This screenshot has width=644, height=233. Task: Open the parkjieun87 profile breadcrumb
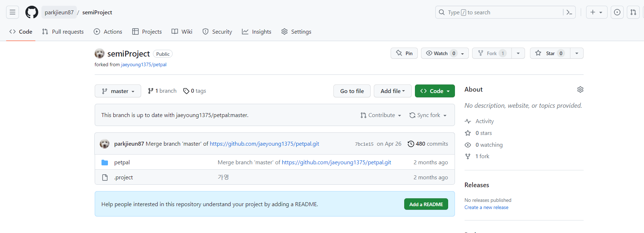(59, 13)
